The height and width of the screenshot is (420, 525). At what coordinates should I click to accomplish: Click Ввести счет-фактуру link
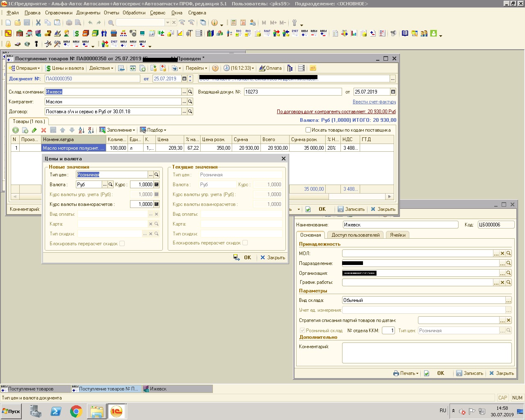(374, 102)
